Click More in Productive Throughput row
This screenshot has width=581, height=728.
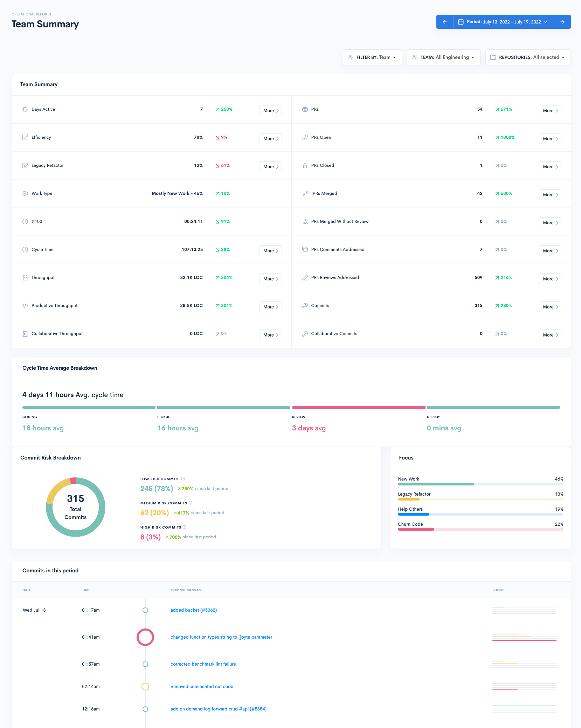271,307
